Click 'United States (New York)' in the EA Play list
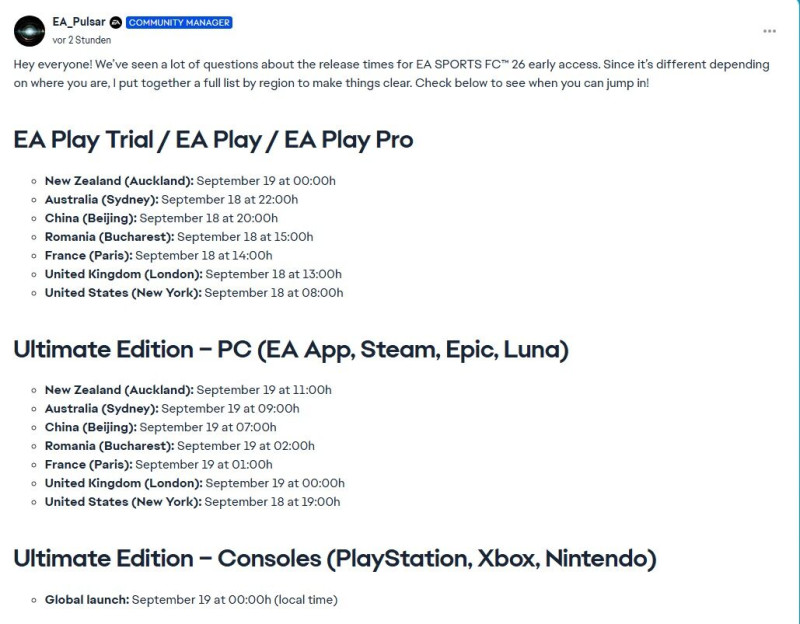The image size is (800, 624). point(123,293)
